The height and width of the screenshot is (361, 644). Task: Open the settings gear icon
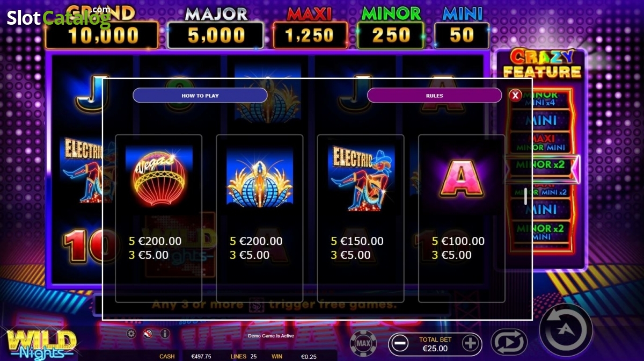131,334
